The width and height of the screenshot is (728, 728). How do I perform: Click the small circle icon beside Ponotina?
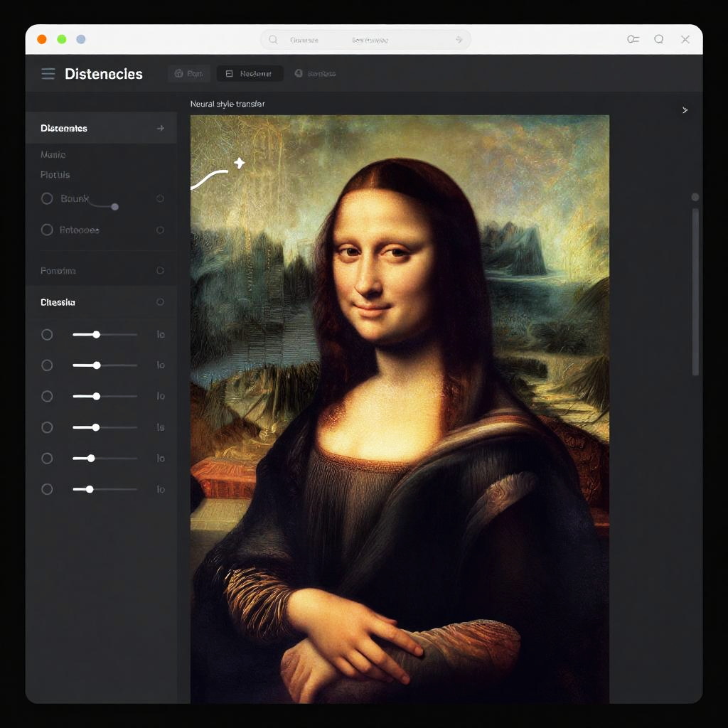tap(160, 271)
